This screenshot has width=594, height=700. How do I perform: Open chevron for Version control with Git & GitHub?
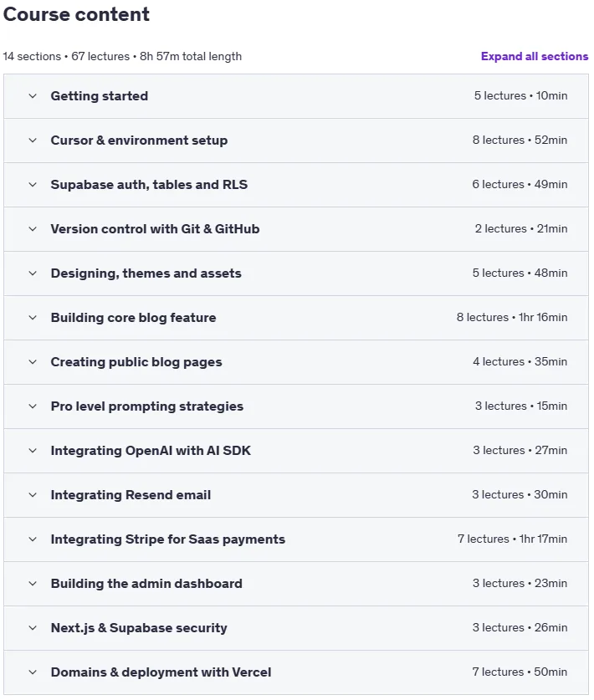33,229
